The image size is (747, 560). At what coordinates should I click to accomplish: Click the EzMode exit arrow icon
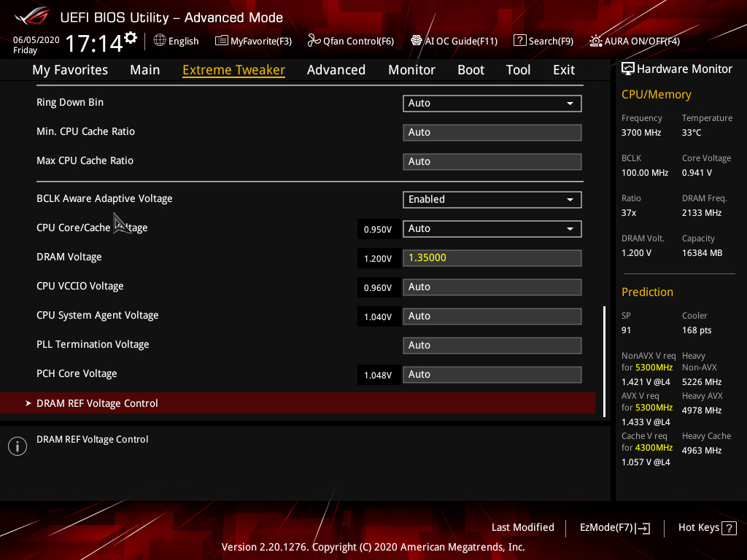click(x=643, y=528)
